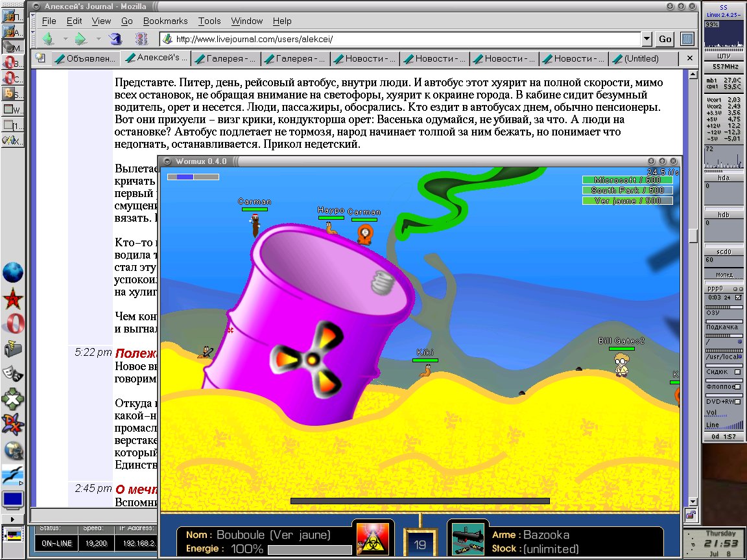Reload the page in Mozilla
This screenshot has width=747, height=560.
click(x=115, y=39)
